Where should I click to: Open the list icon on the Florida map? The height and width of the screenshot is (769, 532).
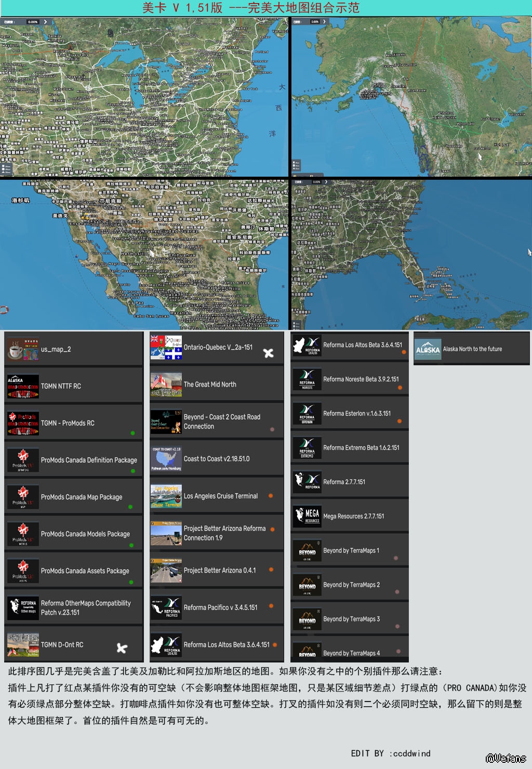click(296, 325)
